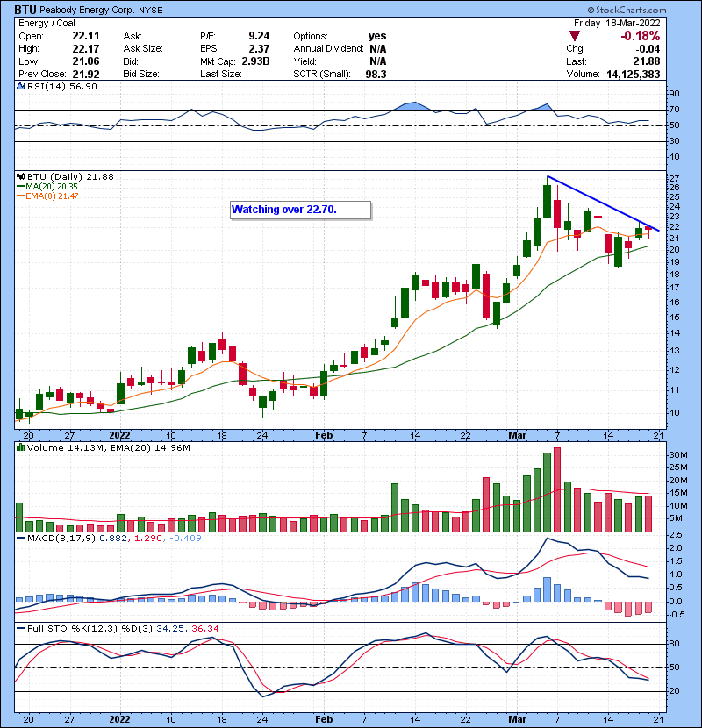Click the green volume bars icon

[20, 448]
